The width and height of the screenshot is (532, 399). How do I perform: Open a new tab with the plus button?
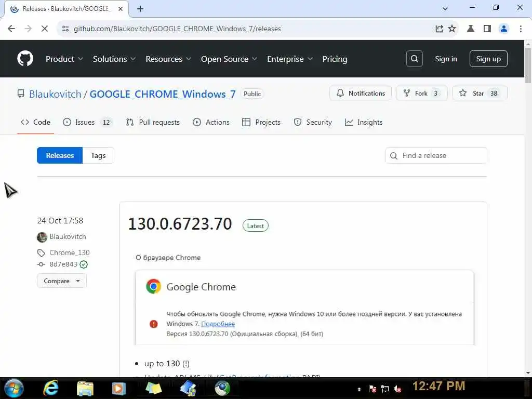click(x=140, y=9)
